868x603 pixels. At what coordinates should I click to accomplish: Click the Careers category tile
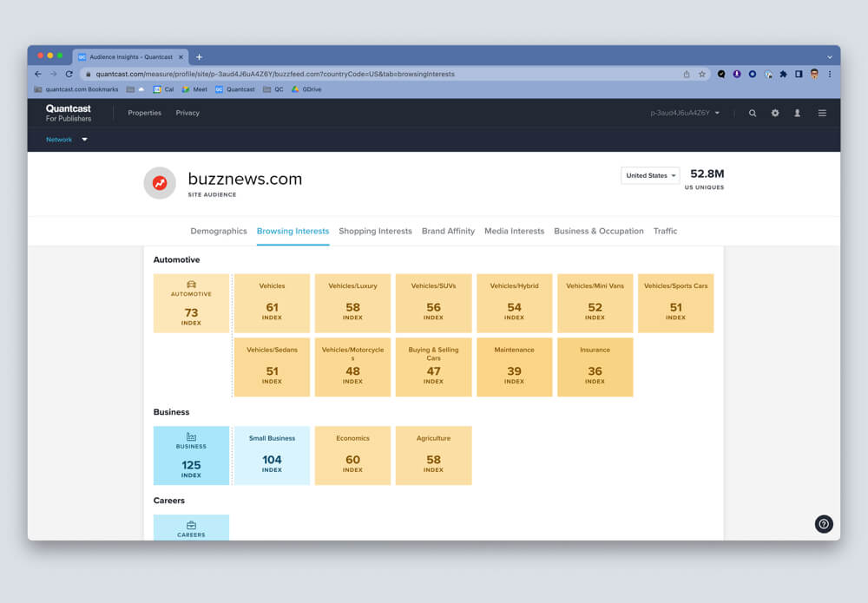click(x=191, y=528)
